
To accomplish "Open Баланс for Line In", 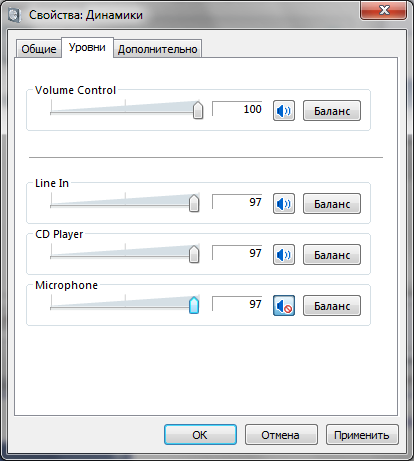I will [x=332, y=204].
